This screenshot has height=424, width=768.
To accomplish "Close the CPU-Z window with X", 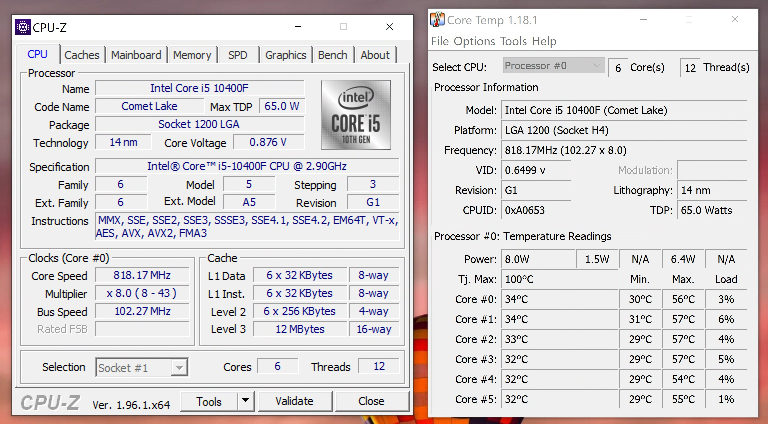I will coord(389,26).
